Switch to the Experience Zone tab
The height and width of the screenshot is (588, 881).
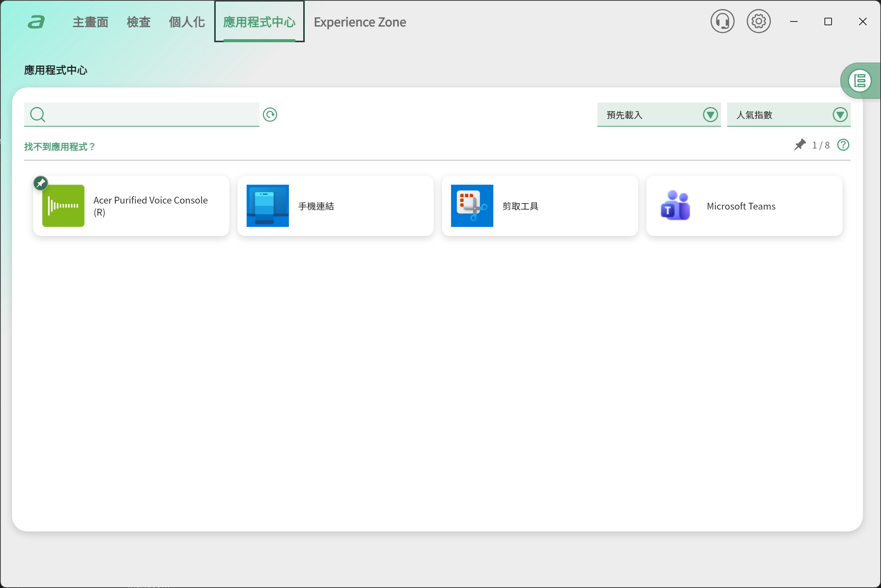pyautogui.click(x=360, y=22)
